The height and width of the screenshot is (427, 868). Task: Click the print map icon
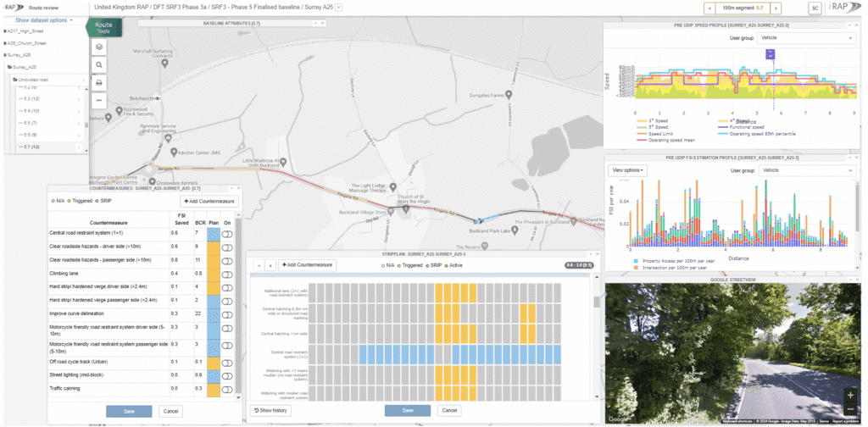99,82
